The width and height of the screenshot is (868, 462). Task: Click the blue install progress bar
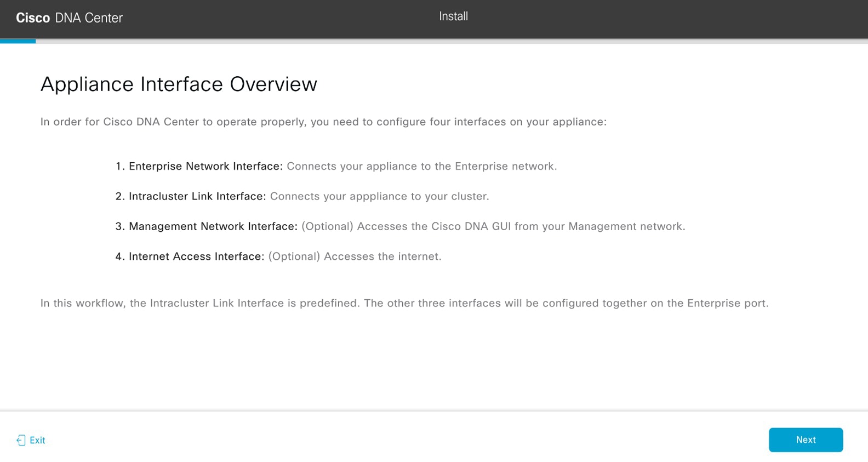point(18,41)
